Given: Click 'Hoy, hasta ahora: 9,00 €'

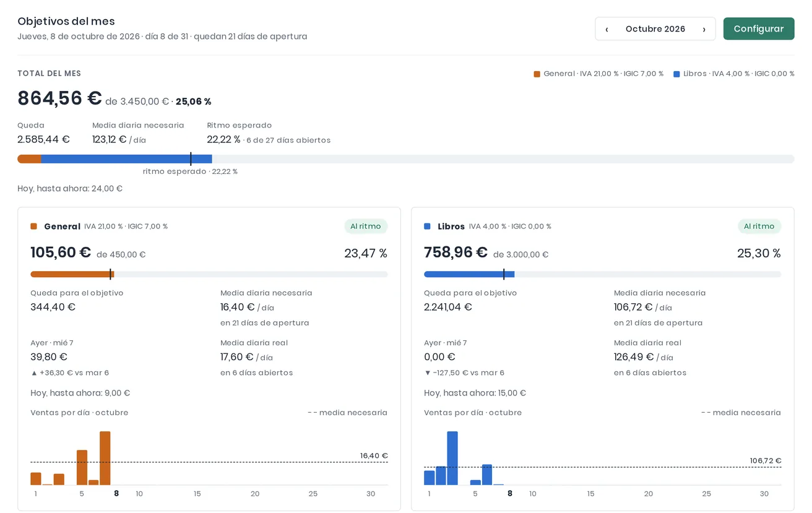Looking at the screenshot, I should [x=80, y=393].
